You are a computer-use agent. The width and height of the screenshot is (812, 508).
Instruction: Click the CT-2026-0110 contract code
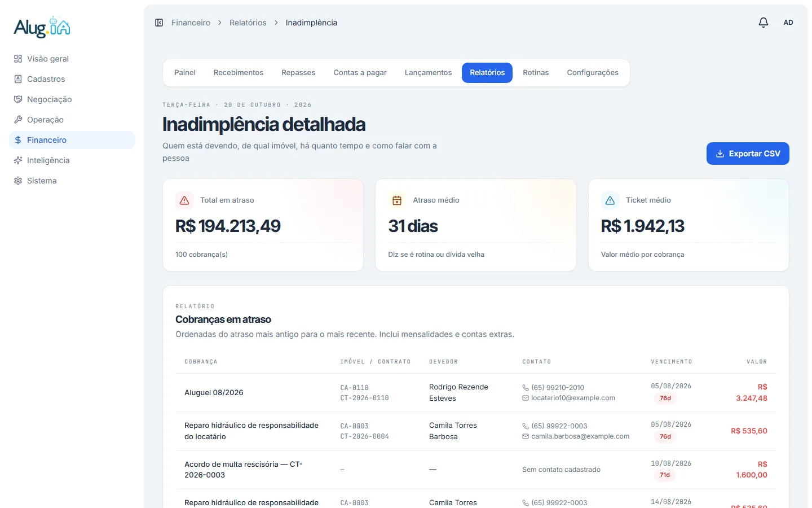(x=364, y=398)
